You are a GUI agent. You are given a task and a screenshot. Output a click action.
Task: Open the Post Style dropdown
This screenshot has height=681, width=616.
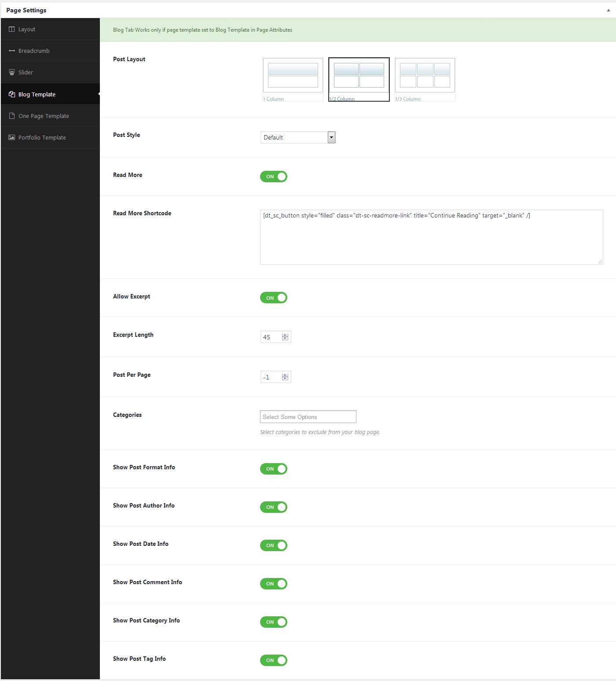(298, 137)
